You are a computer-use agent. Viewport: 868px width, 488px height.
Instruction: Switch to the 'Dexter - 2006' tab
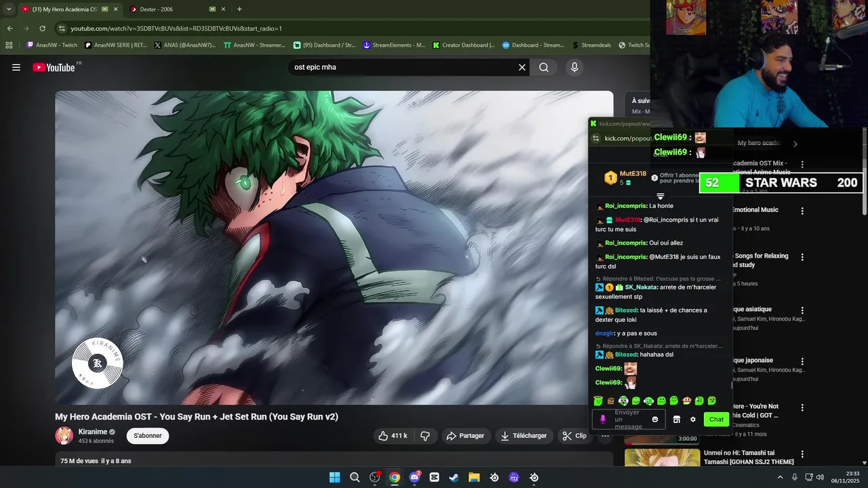click(x=157, y=9)
